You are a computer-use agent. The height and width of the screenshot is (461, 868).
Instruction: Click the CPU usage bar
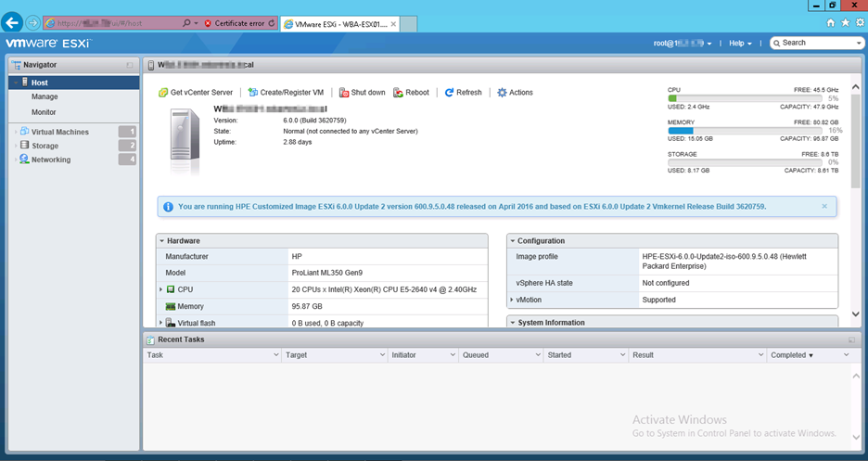pos(745,98)
